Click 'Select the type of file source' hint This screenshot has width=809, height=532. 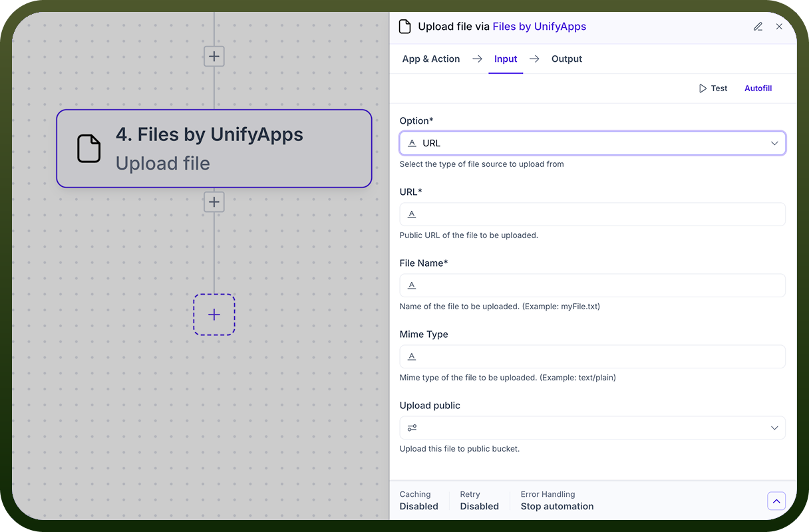pyautogui.click(x=482, y=164)
